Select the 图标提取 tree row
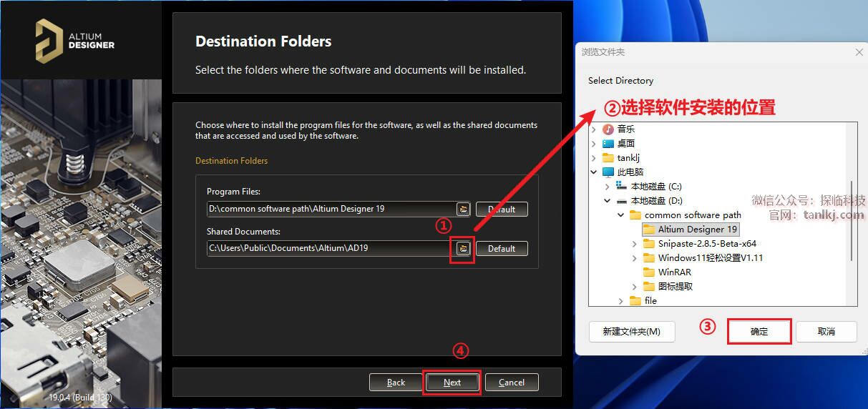Image resolution: width=868 pixels, height=409 pixels. (x=668, y=287)
